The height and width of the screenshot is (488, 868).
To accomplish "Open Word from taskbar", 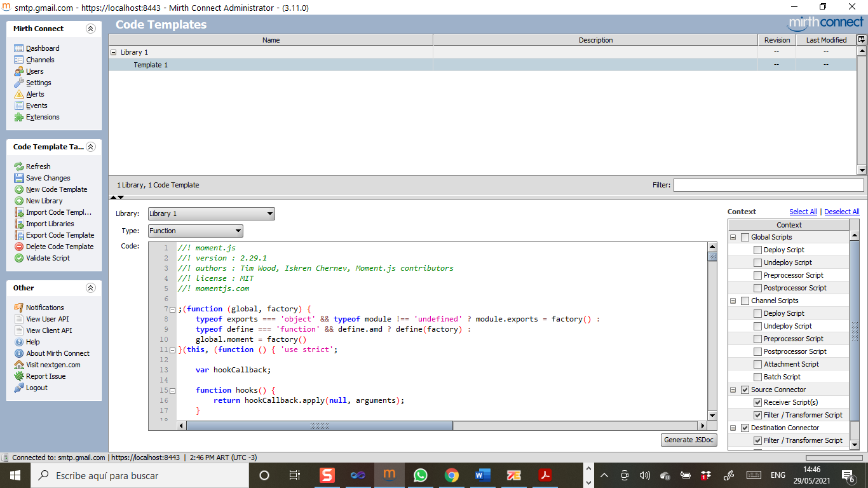I will (x=483, y=475).
